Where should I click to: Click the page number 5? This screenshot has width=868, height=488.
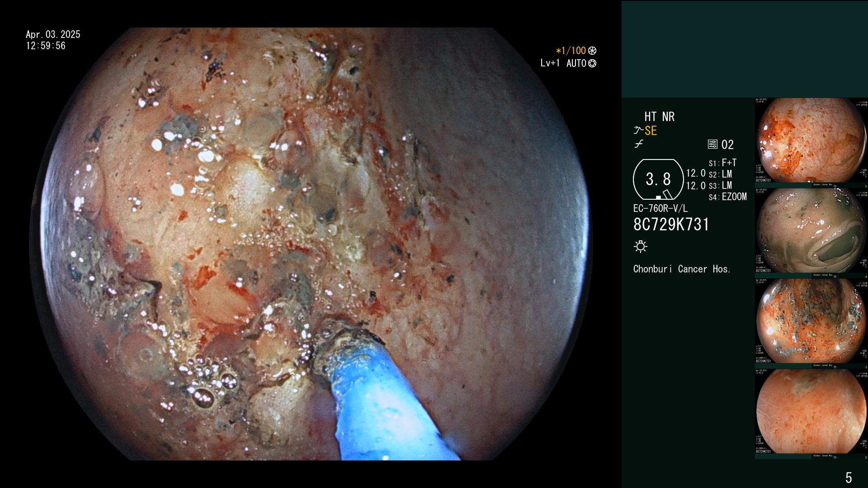point(849,478)
